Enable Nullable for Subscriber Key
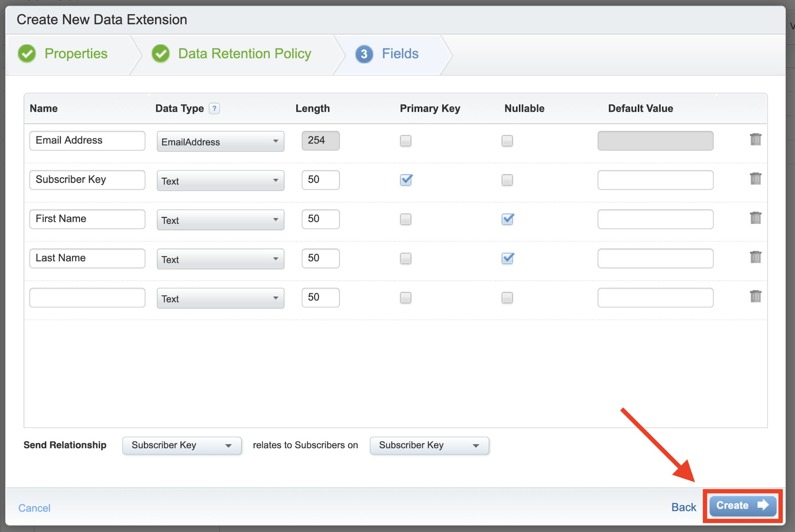Image resolution: width=795 pixels, height=532 pixels. (507, 180)
